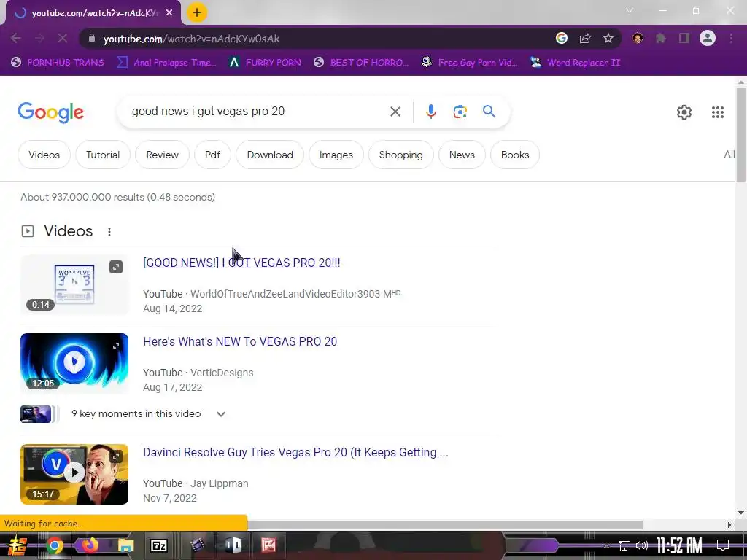Screen dimensions: 747x560
Task: Submit search with magnifier icon
Action: click(489, 112)
